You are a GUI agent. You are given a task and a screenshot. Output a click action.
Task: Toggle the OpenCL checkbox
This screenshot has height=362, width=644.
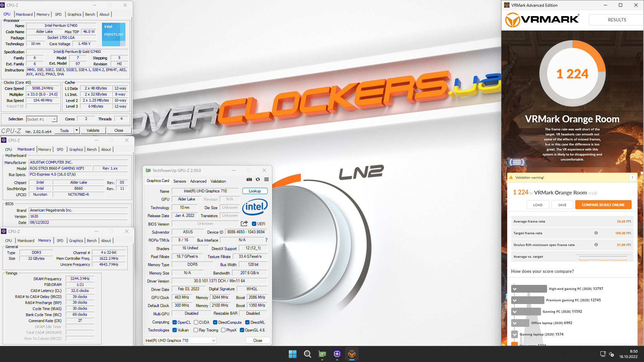(174, 322)
